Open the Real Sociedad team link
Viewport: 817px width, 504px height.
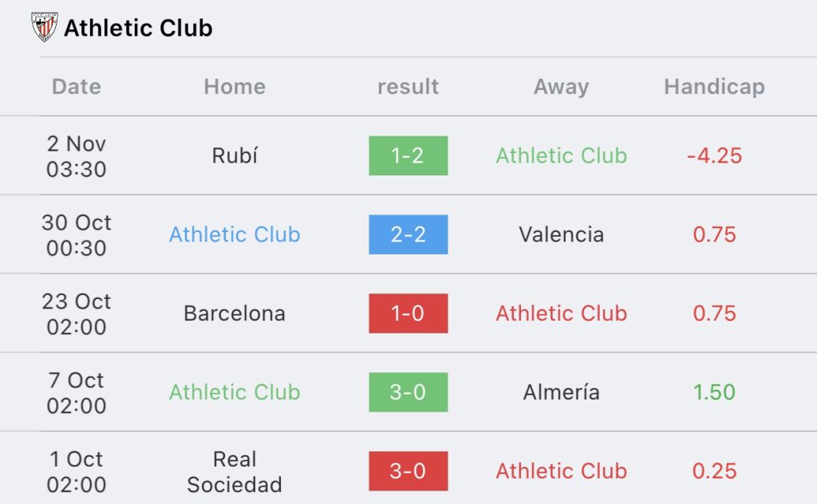(235, 472)
